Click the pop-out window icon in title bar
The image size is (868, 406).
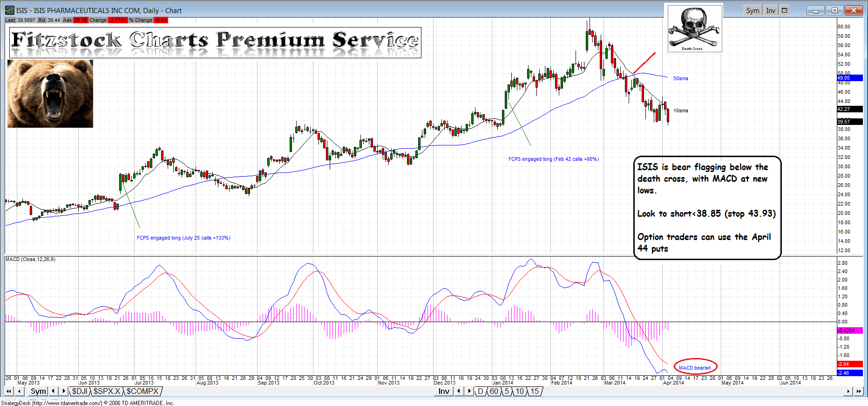785,10
